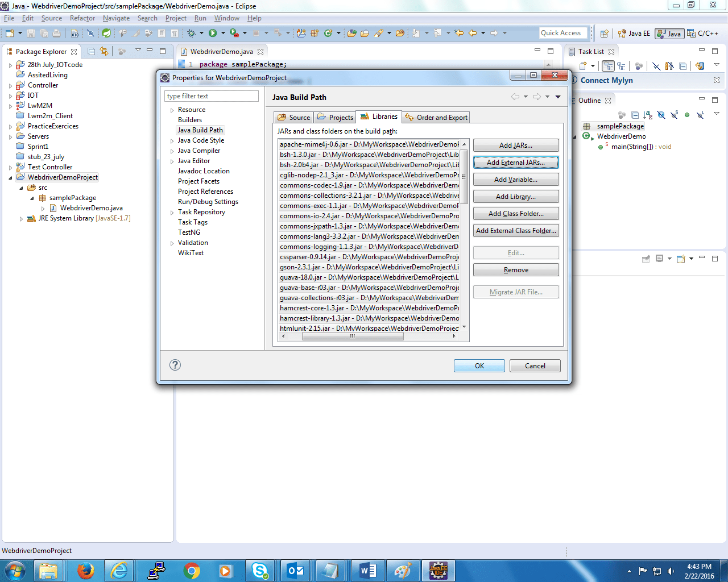Expand JRE System Library in Package Explorer
This screenshot has height=582, width=728.
pos(22,219)
